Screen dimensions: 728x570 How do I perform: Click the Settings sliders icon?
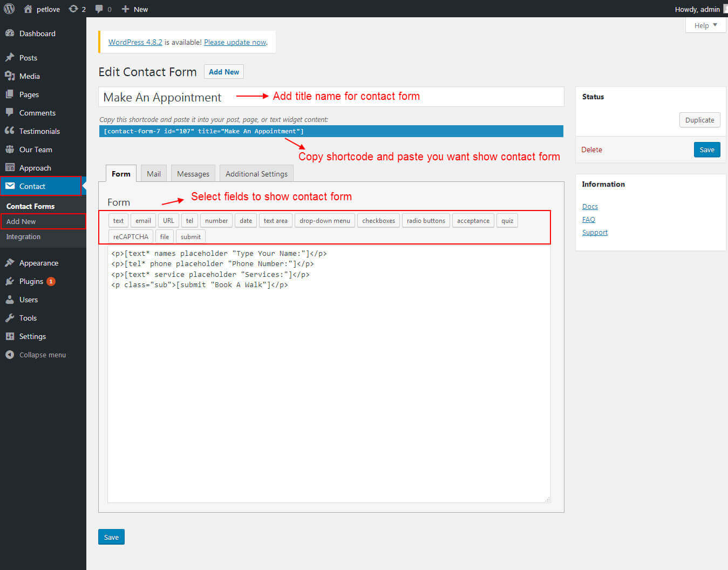click(x=10, y=336)
